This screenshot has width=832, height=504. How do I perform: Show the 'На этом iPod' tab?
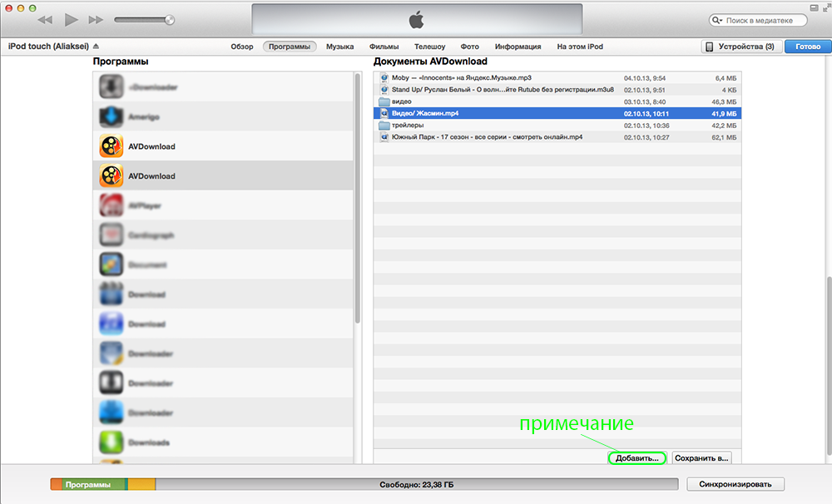(580, 47)
